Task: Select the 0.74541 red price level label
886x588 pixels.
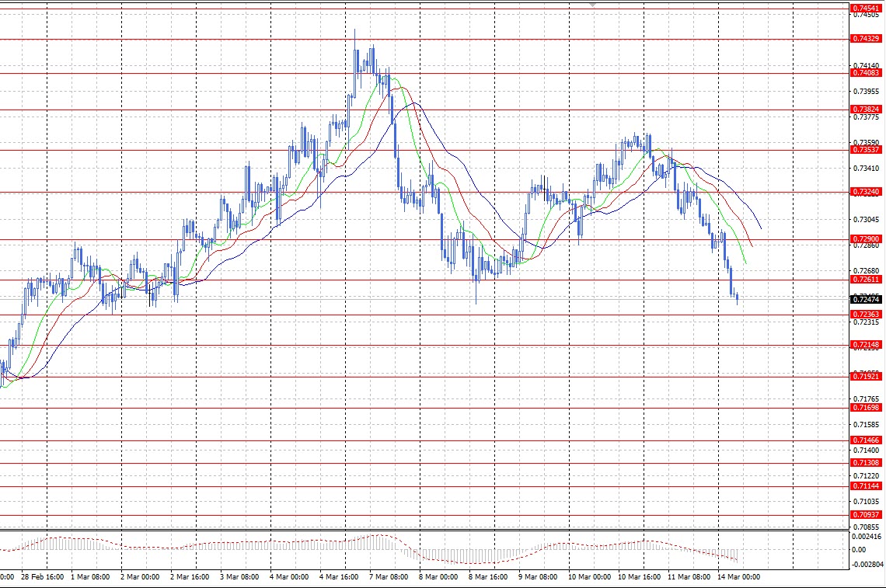Action: click(866, 9)
